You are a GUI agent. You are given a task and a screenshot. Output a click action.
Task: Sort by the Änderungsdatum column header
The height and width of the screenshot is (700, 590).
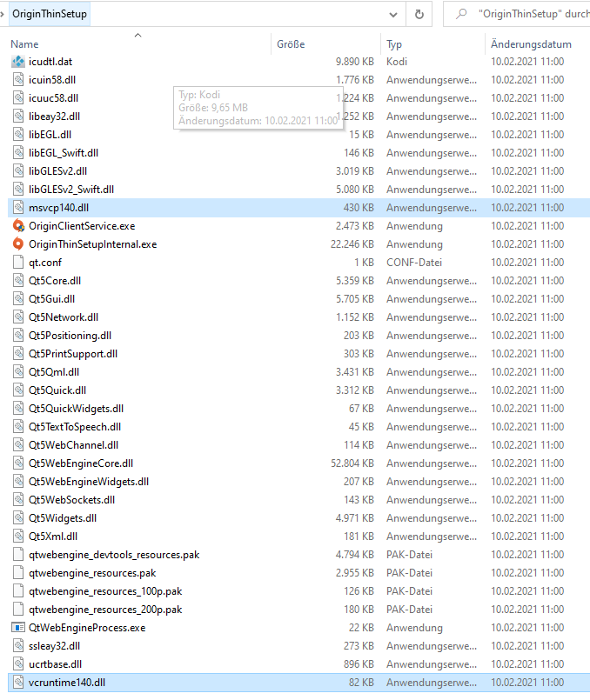(531, 44)
